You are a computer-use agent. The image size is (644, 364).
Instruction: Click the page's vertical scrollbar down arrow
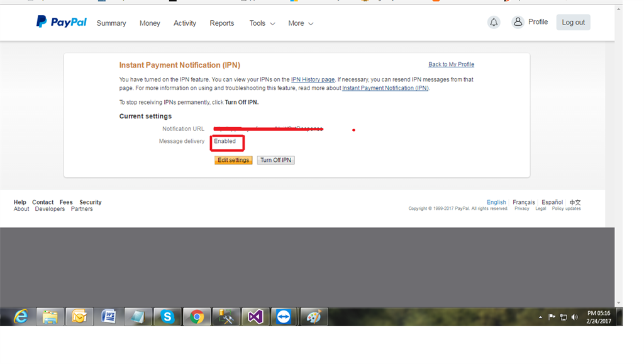coord(619,303)
